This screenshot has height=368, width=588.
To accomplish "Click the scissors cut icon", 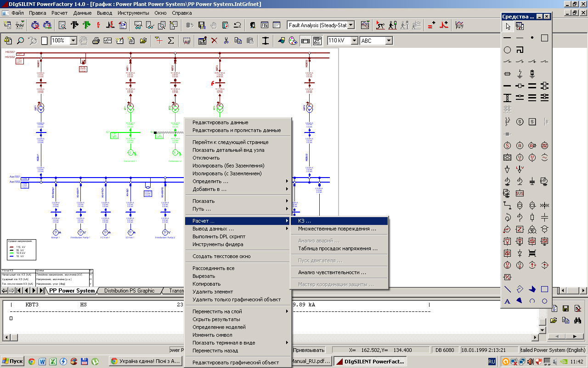I will (226, 40).
